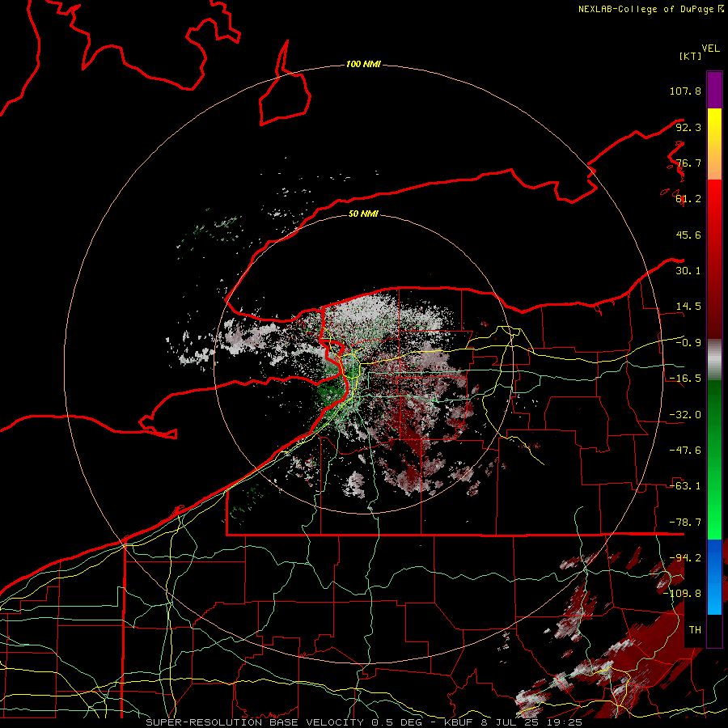
Task: Pick the green inbound segment of the color bar
Action: pyautogui.click(x=714, y=459)
